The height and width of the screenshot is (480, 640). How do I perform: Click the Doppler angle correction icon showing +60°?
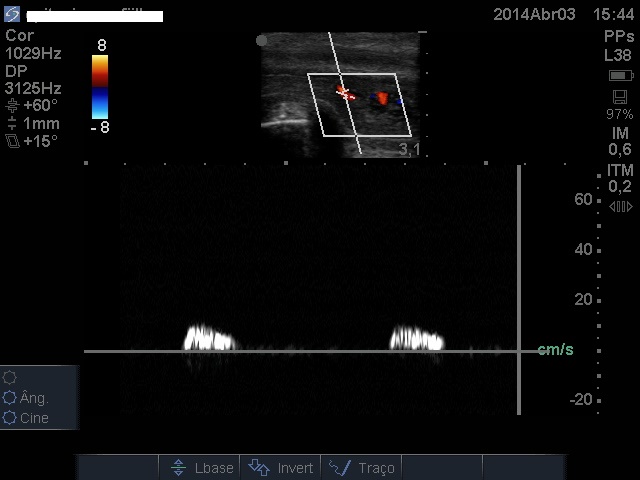click(x=12, y=105)
